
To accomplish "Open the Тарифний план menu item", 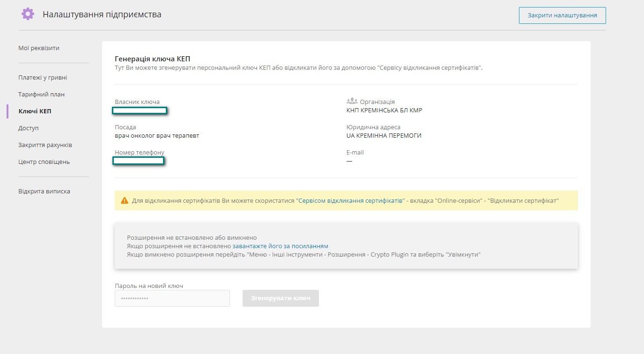I will click(41, 94).
